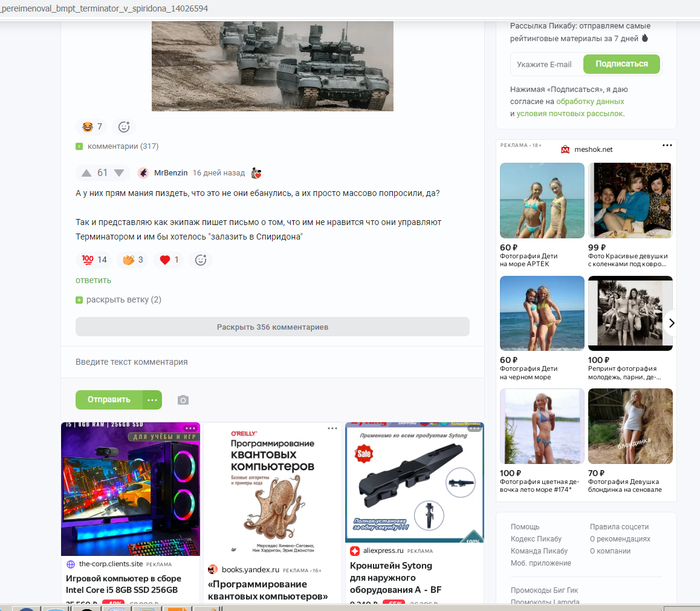700x611 pixels.
Task: Downvote MrBenzin's comment with the down arrow
Action: 119,173
